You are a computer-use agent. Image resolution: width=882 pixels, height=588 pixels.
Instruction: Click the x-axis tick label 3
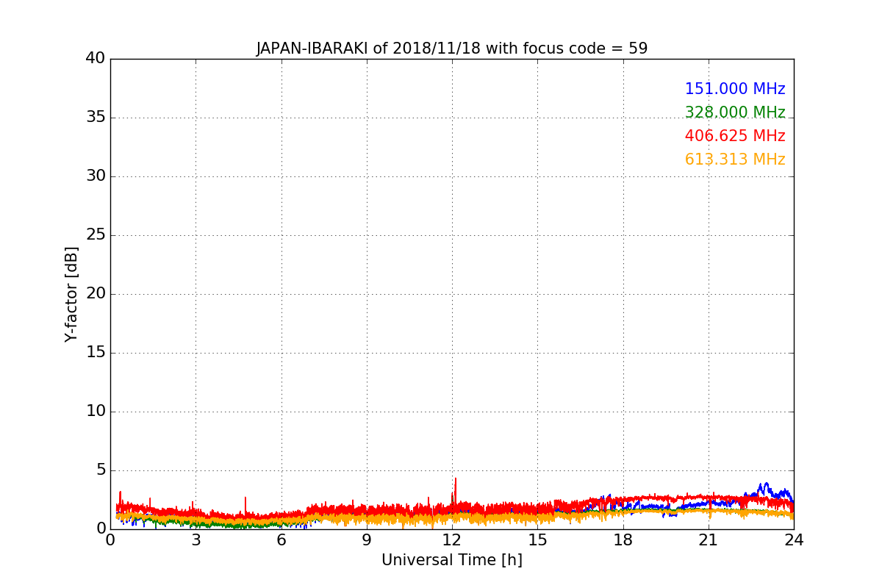pos(196,540)
